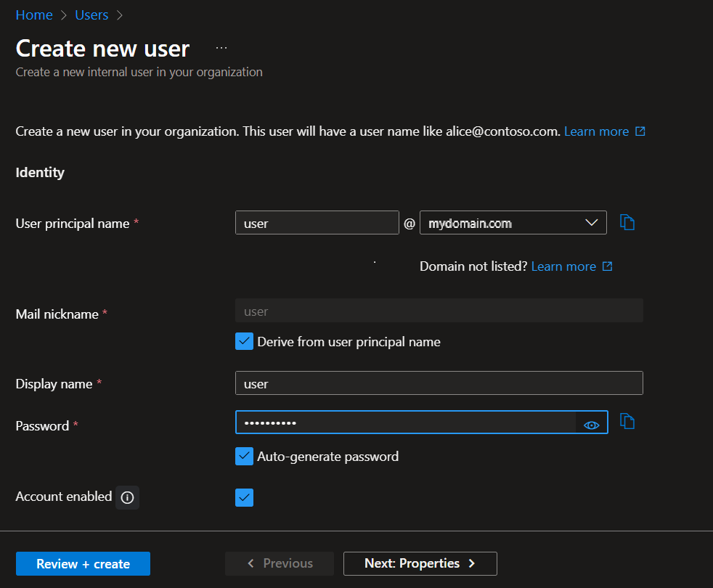Image resolution: width=713 pixels, height=588 pixels.
Task: Proceed to Next: Properties
Action: pos(420,563)
